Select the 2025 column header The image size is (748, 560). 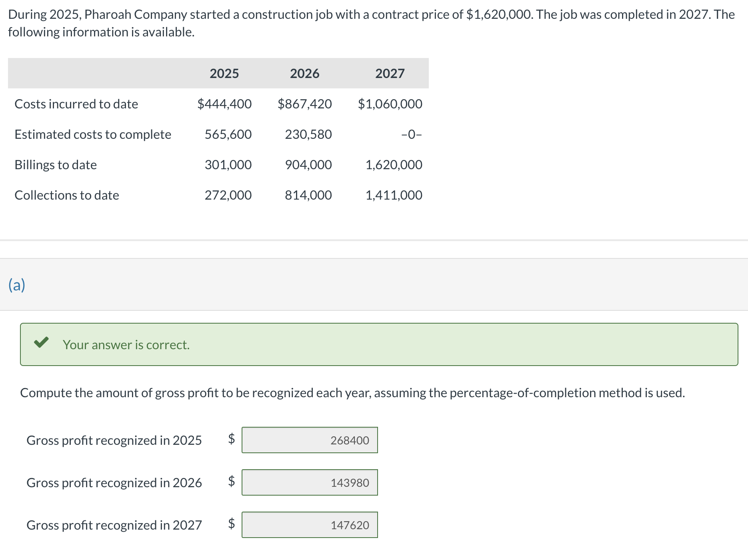point(224,74)
